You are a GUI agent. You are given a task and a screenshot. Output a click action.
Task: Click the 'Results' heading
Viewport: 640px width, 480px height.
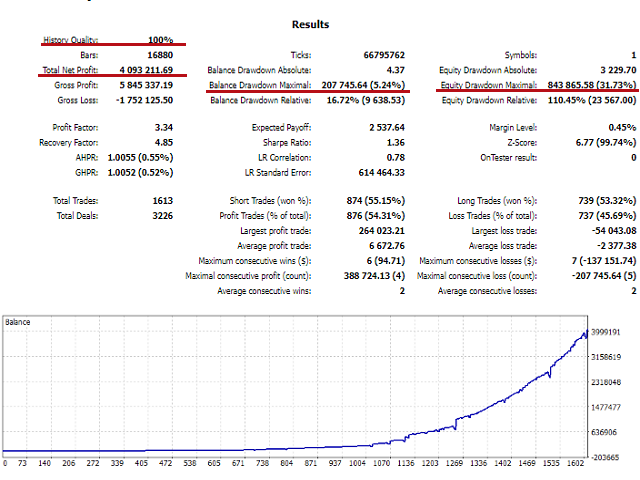pos(310,24)
